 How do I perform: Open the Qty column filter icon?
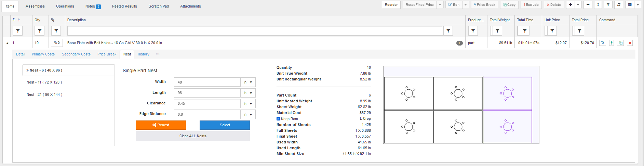(x=40, y=31)
